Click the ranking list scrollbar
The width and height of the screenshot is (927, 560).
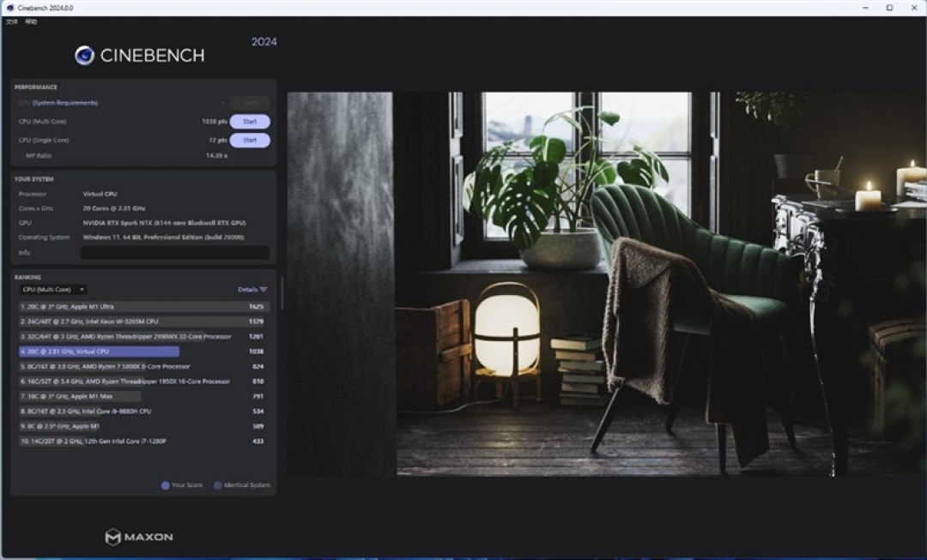[x=282, y=293]
